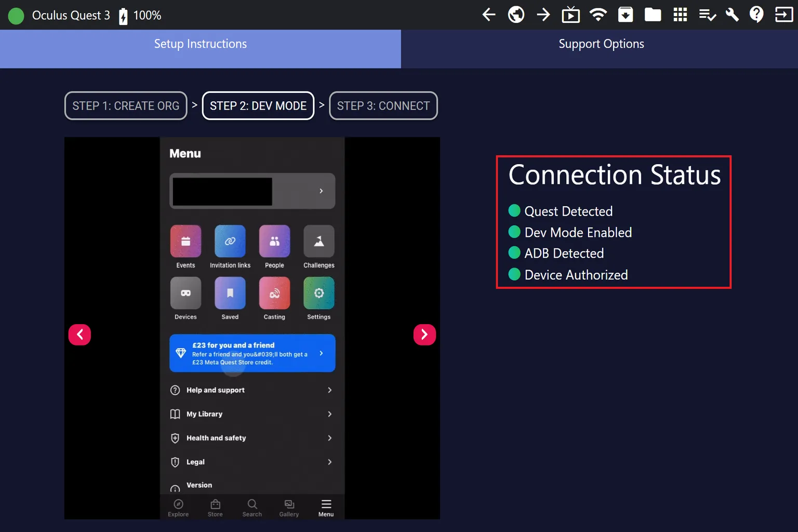Click the Version row
The height and width of the screenshot is (532, 798).
tap(252, 485)
